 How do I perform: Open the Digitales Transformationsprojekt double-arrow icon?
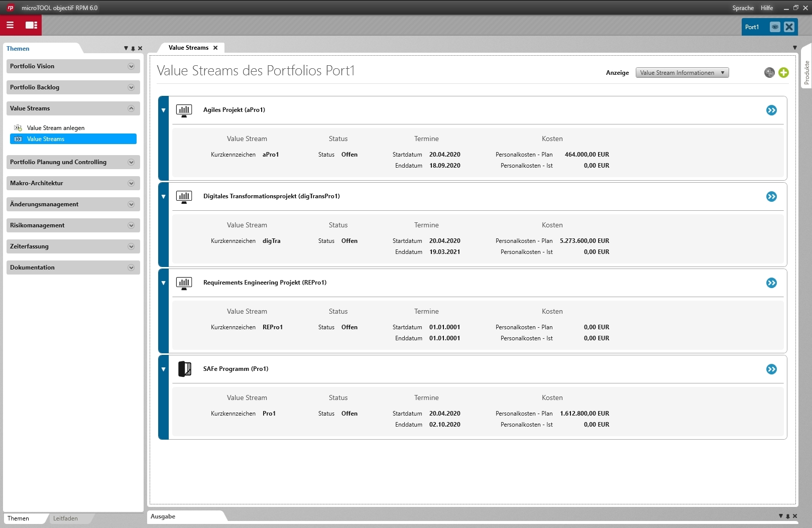772,197
